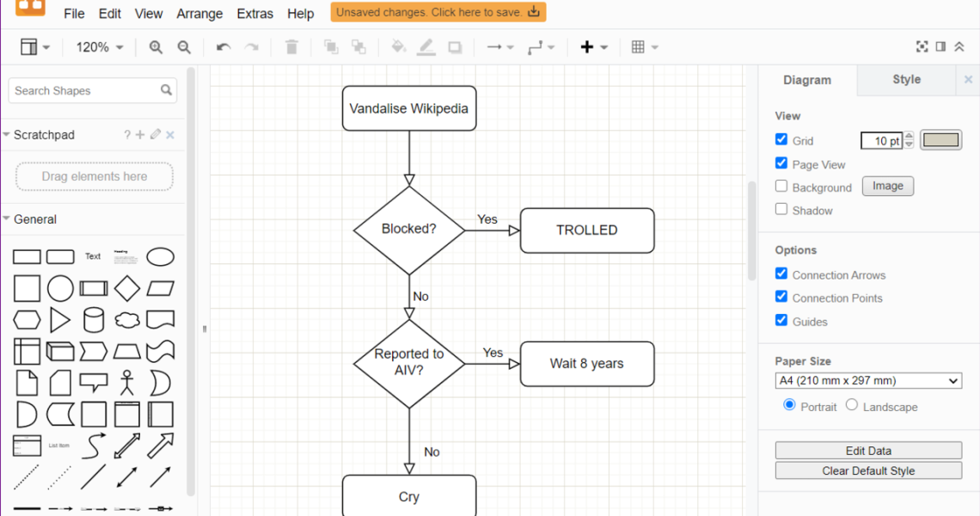Open the Paper Size A4 dropdown
This screenshot has height=516, width=980.
pos(868,381)
